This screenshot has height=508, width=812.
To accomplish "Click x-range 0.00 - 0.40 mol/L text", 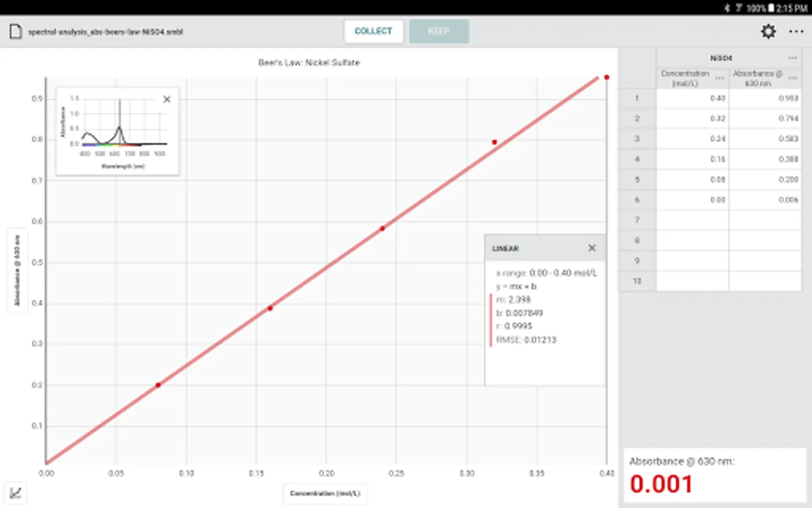I will pyautogui.click(x=546, y=273).
